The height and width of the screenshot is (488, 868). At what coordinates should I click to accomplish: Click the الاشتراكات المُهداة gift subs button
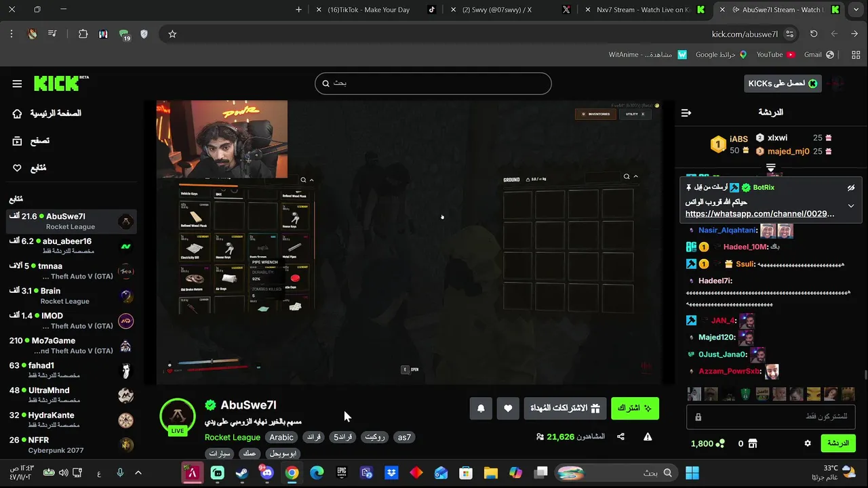565,408
